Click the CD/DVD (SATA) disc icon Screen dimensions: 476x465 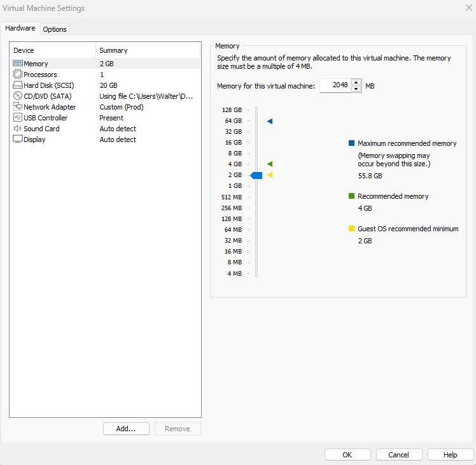coord(18,96)
